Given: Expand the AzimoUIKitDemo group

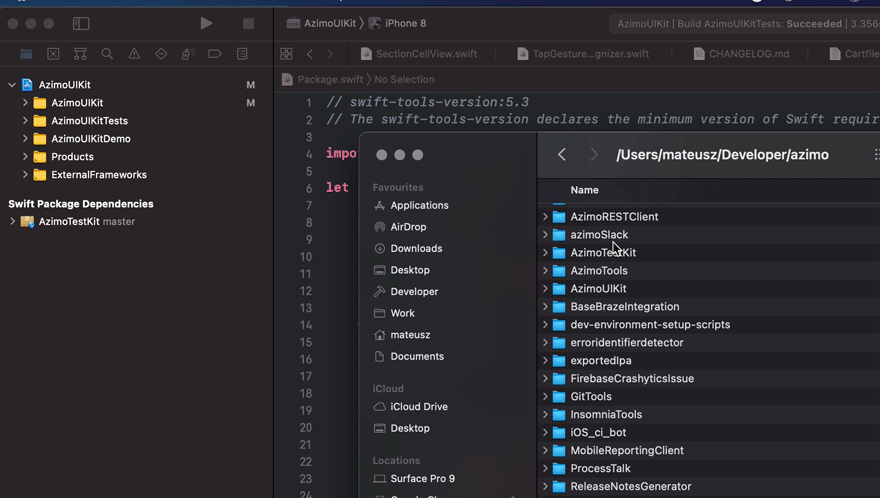Looking at the screenshot, I should (x=25, y=139).
